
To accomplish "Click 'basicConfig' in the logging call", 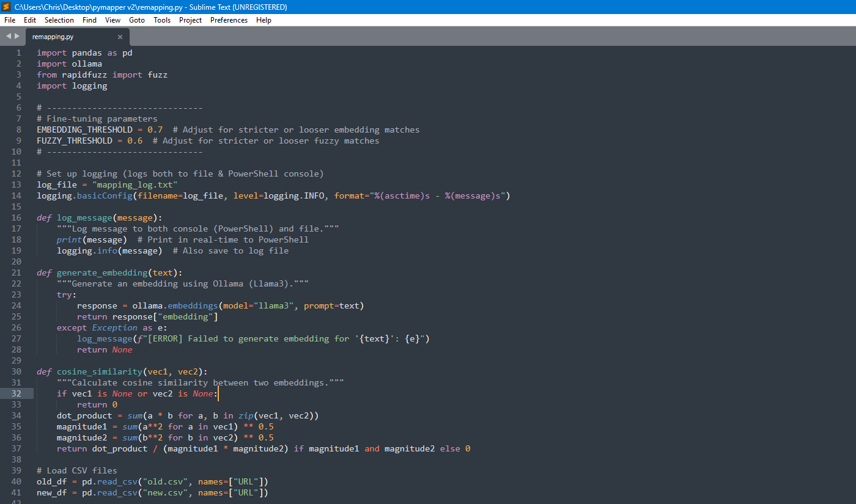I will [x=105, y=195].
